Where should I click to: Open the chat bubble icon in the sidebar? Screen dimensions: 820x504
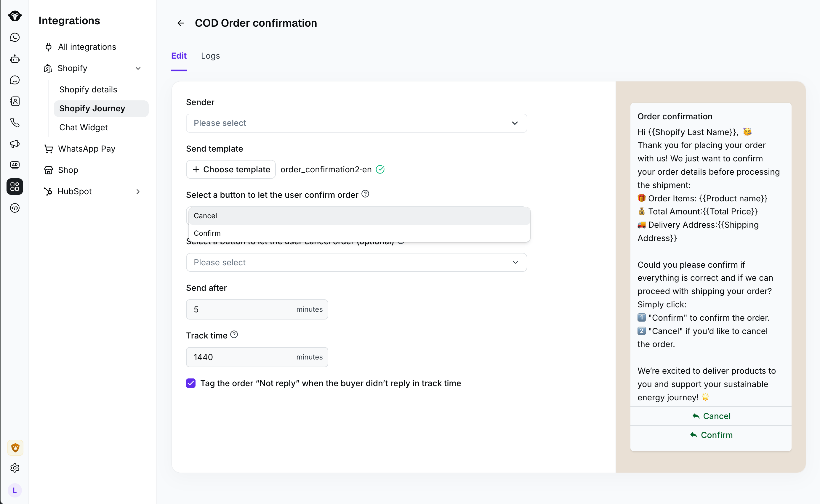[x=15, y=80]
